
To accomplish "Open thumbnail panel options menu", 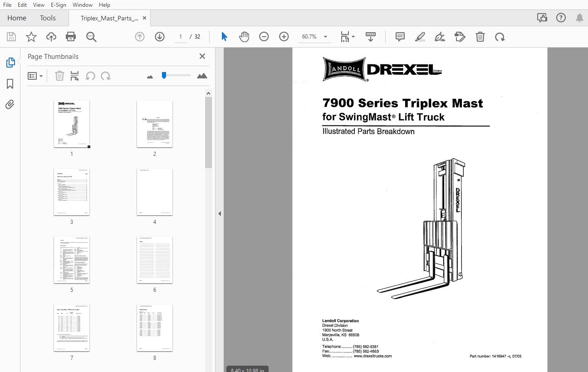I will click(x=35, y=76).
